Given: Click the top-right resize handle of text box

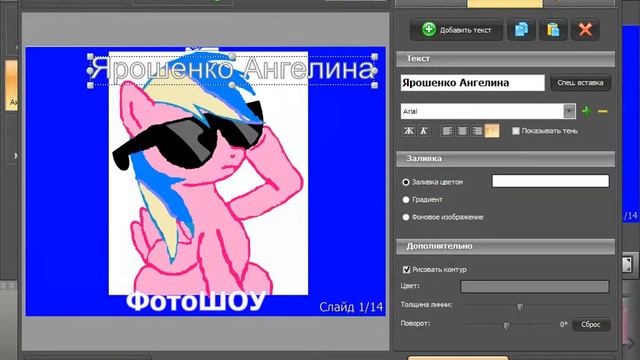Looking at the screenshot, I should [375, 56].
